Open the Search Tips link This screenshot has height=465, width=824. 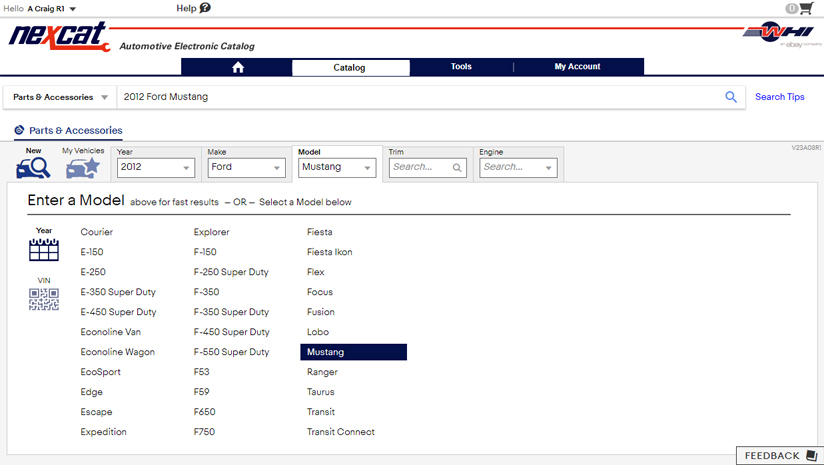pyautogui.click(x=780, y=97)
